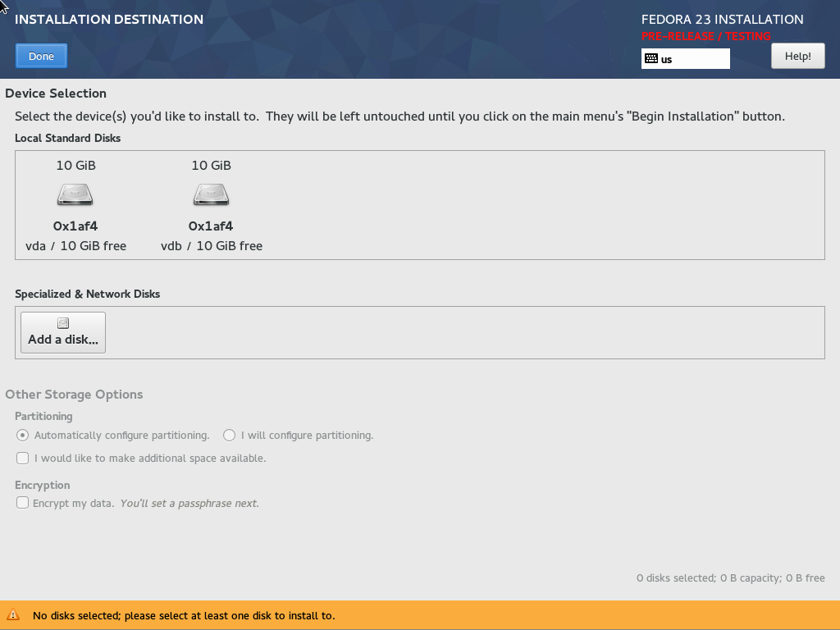This screenshot has width=840, height=630.
Task: Select the vdb hard disk icon
Action: 211,194
